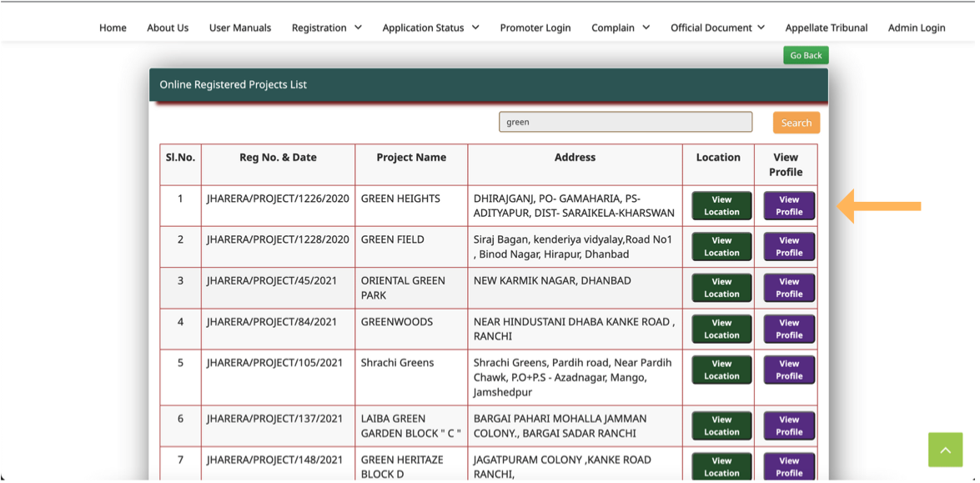980x483 pixels.
Task: View Location for GREEN FIELD
Action: [721, 246]
